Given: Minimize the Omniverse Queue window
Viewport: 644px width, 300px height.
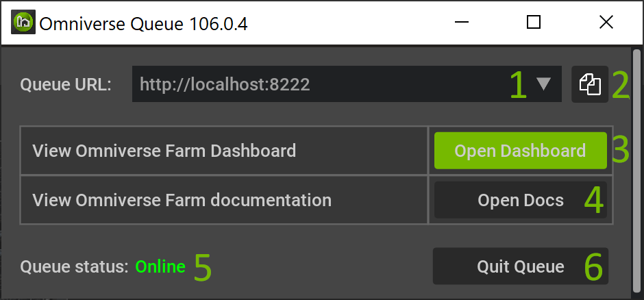Looking at the screenshot, I should [x=462, y=22].
